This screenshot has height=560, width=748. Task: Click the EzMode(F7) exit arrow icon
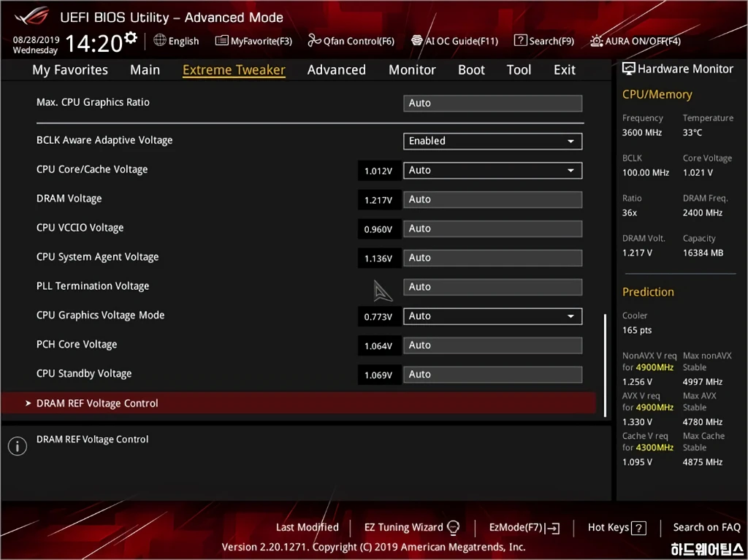click(553, 528)
